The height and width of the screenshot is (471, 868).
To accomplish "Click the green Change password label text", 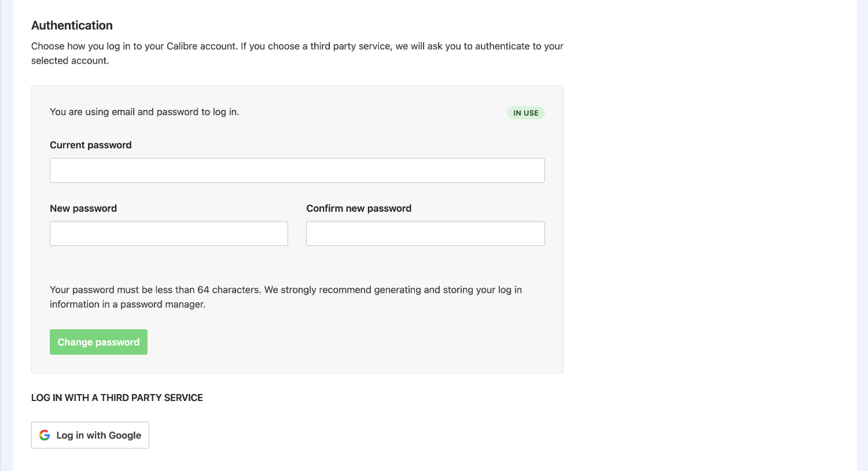I will click(x=98, y=341).
